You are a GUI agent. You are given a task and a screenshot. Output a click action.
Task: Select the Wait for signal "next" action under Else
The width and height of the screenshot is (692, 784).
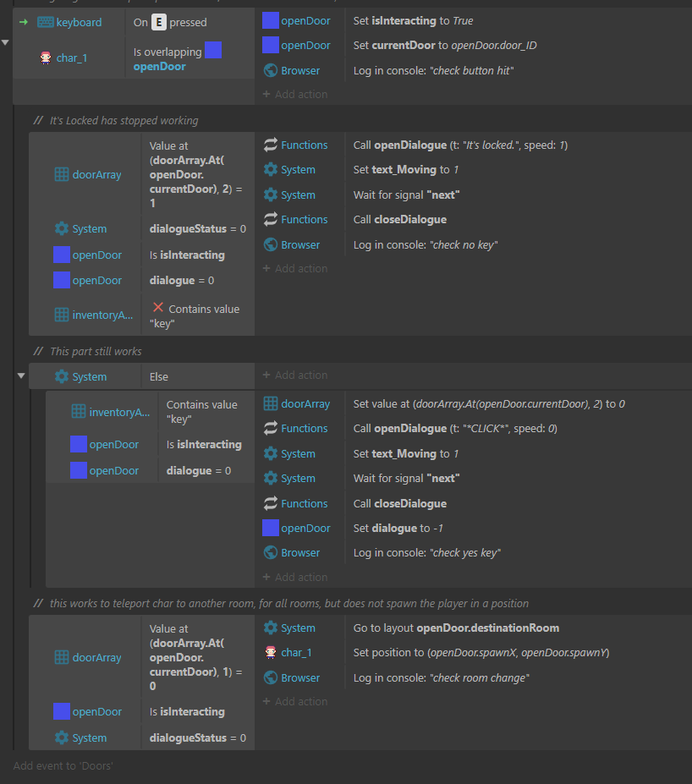(x=406, y=479)
